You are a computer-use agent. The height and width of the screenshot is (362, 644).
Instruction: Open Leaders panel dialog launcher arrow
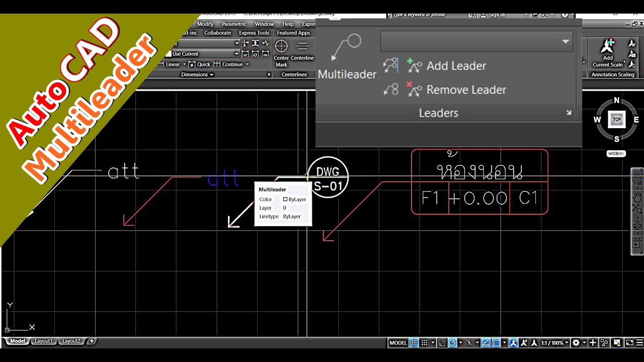tap(569, 113)
